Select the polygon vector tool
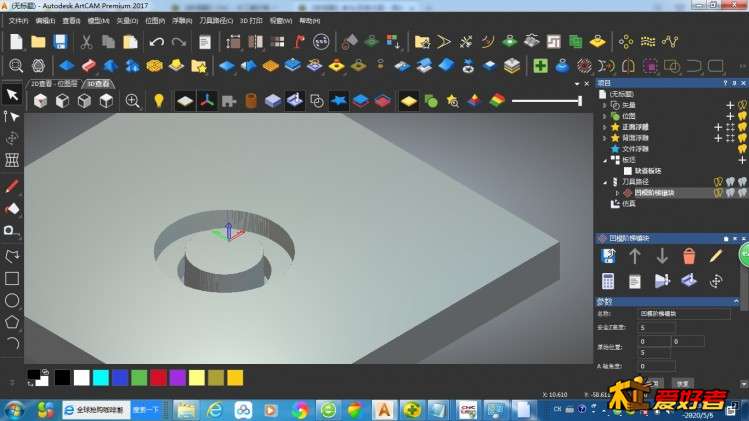 click(x=12, y=322)
